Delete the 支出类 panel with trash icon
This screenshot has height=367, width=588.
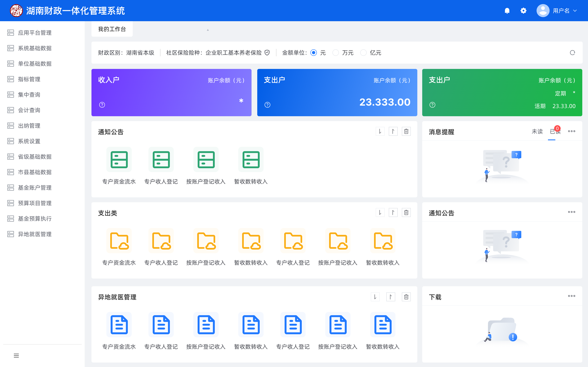[x=406, y=213]
